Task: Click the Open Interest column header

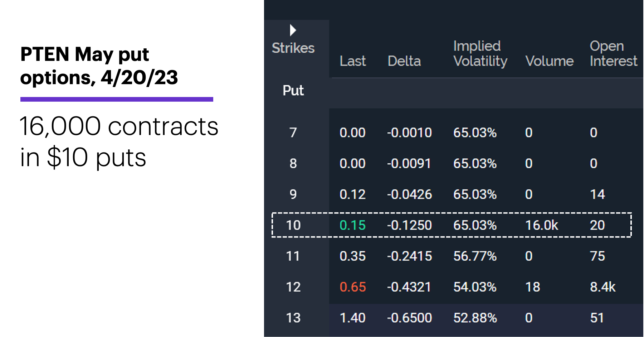Action: [x=614, y=54]
